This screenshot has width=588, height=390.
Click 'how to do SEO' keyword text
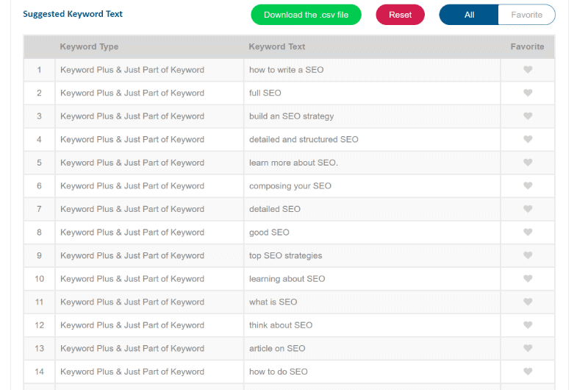tap(279, 372)
